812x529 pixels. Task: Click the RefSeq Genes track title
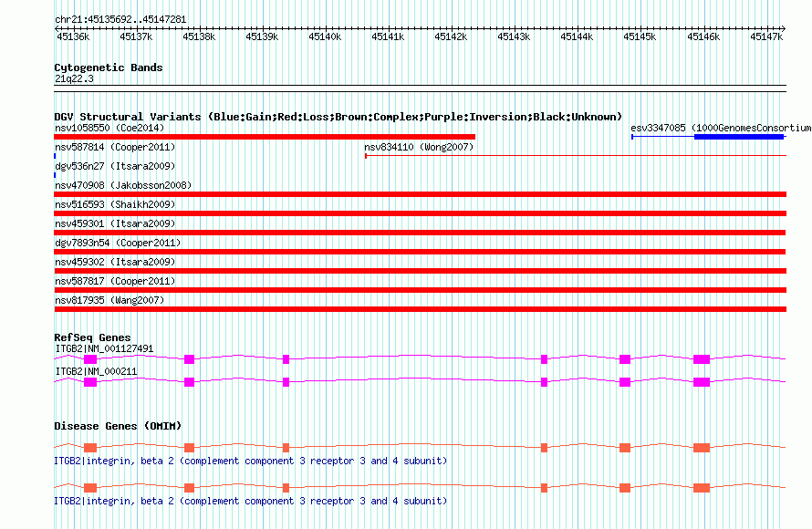point(92,337)
